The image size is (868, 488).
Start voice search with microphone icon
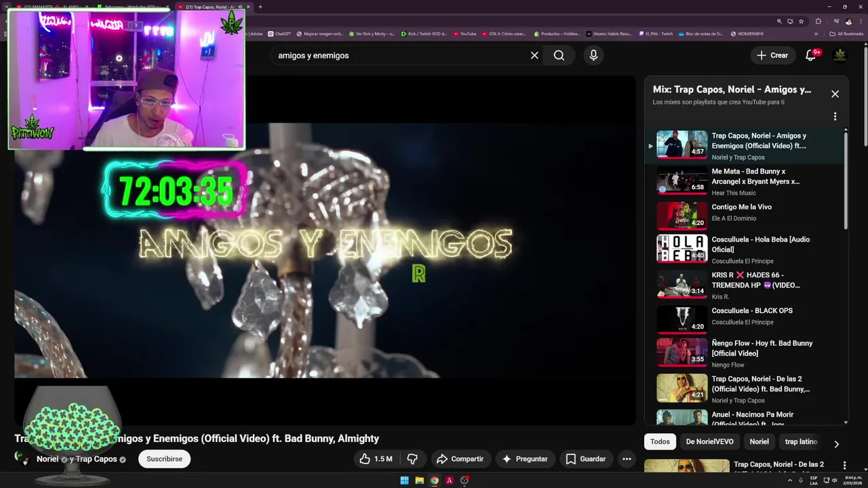click(x=593, y=56)
